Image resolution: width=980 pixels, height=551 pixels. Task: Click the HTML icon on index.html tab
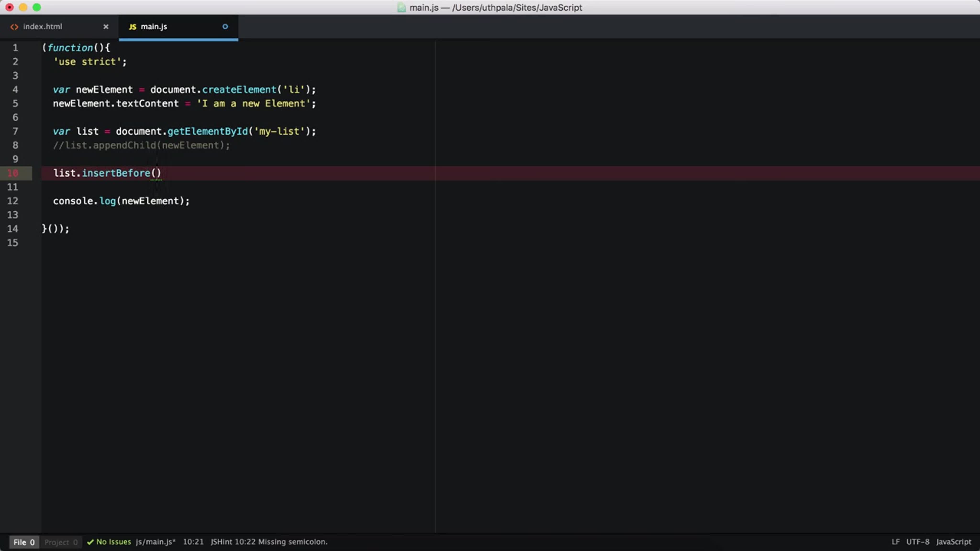(14, 27)
